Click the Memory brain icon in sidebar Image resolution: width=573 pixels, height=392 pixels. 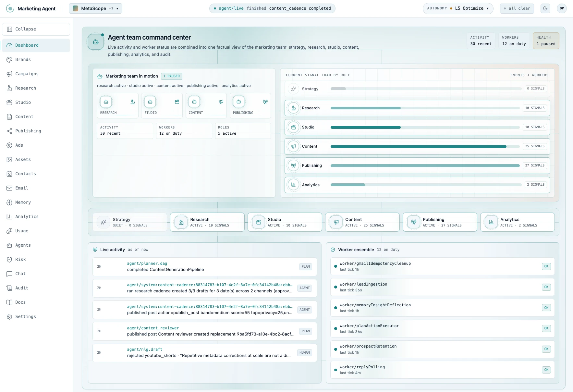[9, 202]
